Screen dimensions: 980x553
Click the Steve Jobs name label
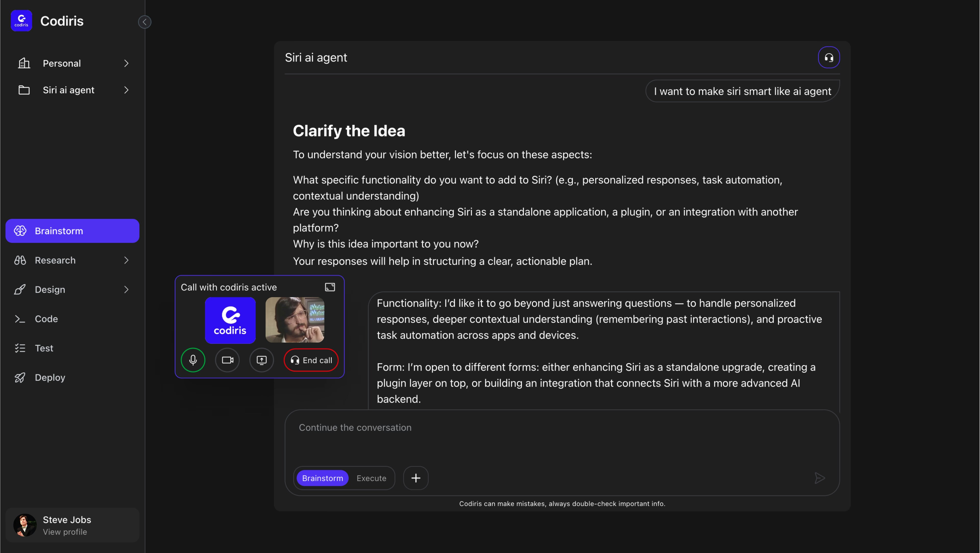click(67, 520)
